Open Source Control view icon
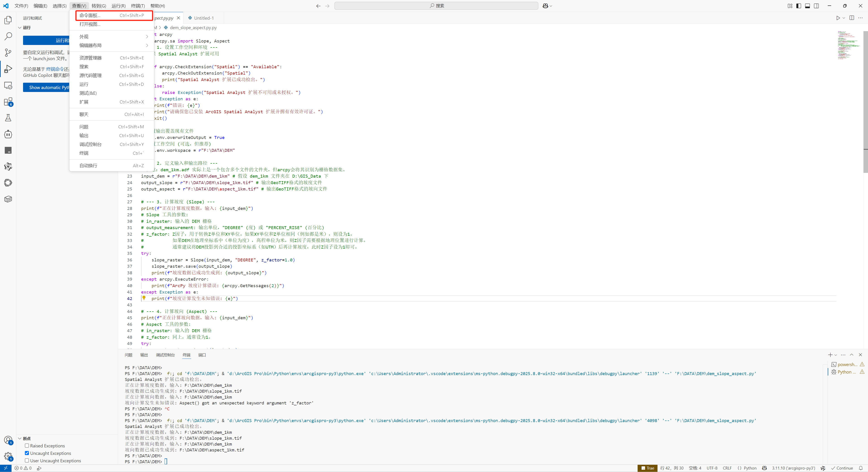Viewport: 868px width, 472px height. (x=8, y=52)
